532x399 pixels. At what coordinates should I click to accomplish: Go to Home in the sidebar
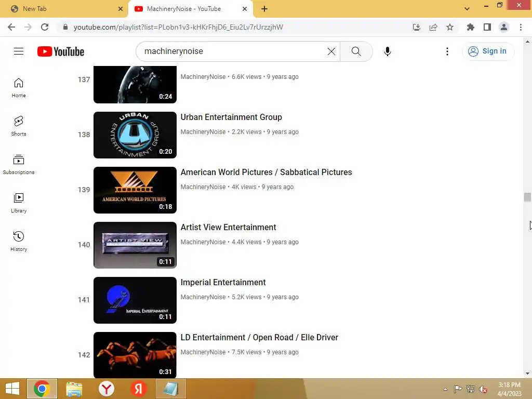click(19, 88)
